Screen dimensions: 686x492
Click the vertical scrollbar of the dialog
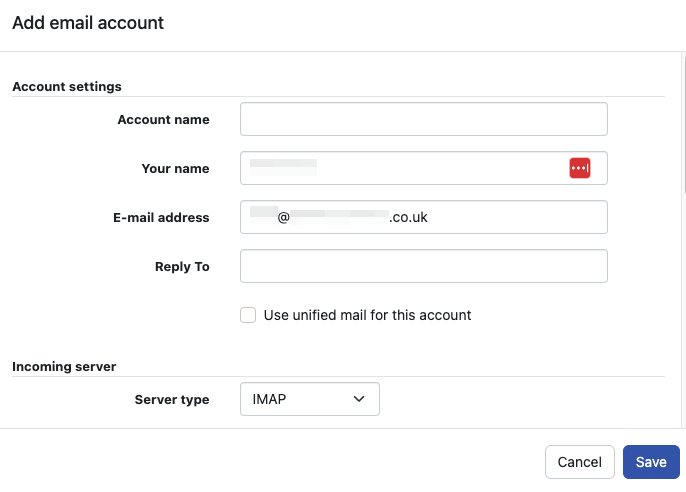[683, 130]
